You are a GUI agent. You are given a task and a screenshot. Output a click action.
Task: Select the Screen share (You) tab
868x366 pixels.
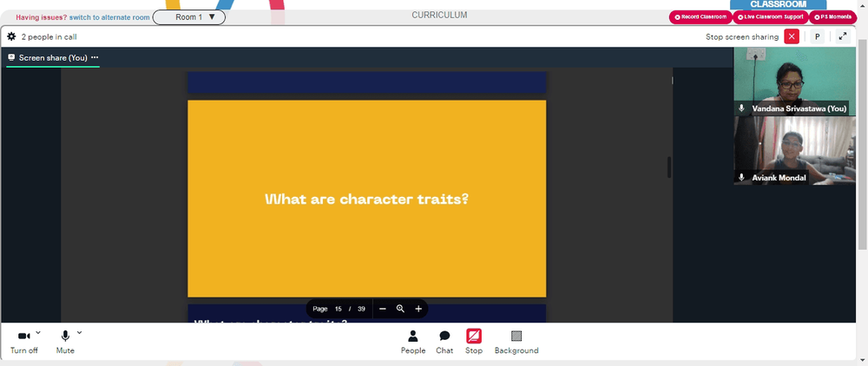(x=53, y=57)
